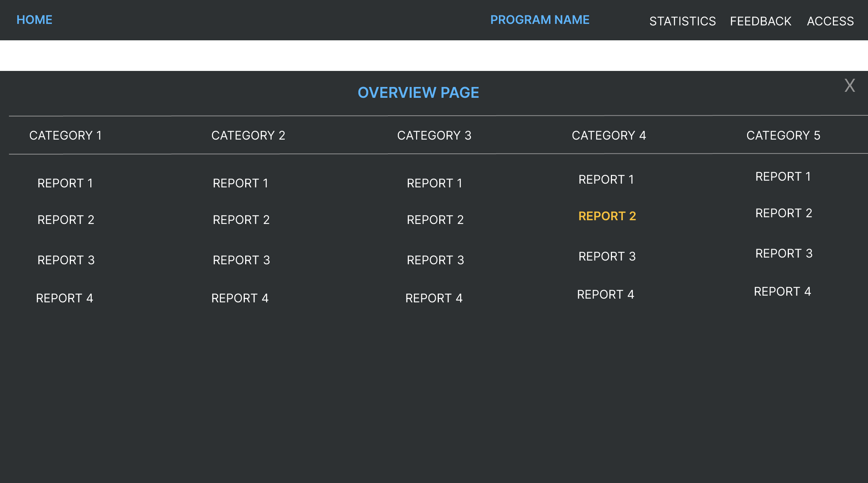Click the PROGRAM NAME title
Screen dimensions: 868x483
pos(540,20)
